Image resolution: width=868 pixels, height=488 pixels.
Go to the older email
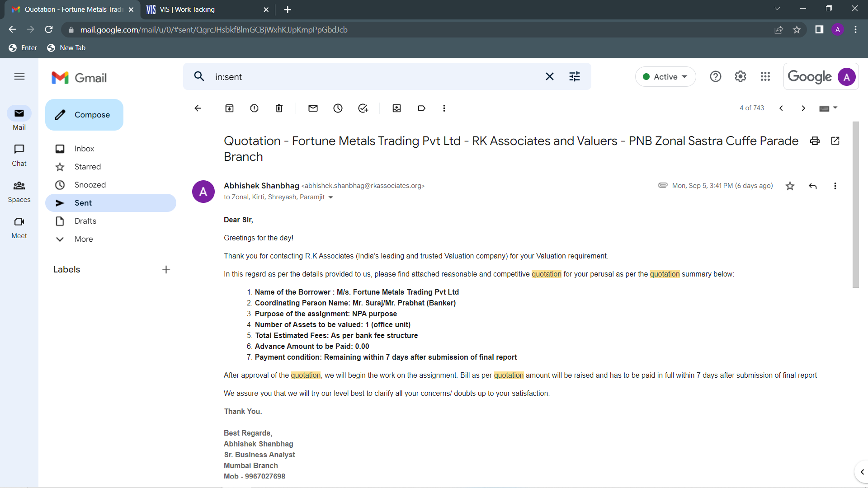coord(803,108)
